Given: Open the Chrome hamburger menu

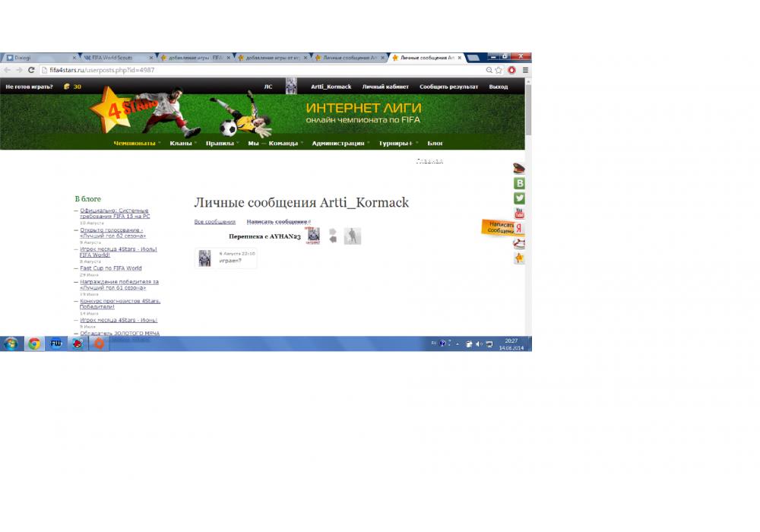Looking at the screenshot, I should click(525, 70).
